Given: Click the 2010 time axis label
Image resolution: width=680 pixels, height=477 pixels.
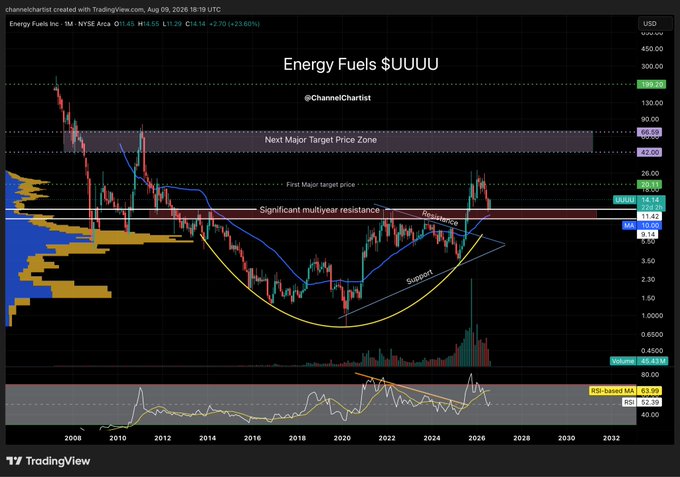Looking at the screenshot, I should click(x=118, y=438).
